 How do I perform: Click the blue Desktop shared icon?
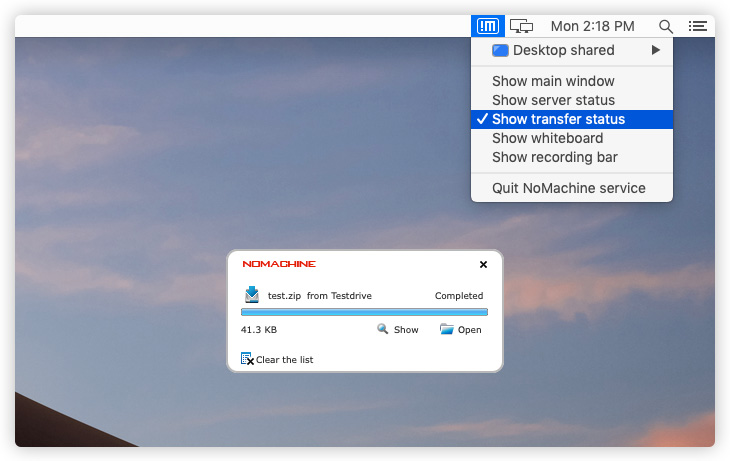tap(500, 50)
